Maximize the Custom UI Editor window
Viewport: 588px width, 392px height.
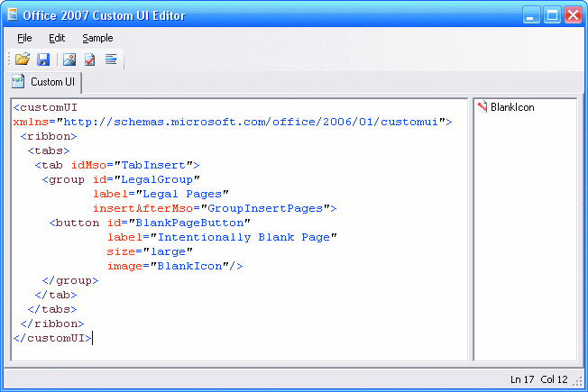click(552, 15)
